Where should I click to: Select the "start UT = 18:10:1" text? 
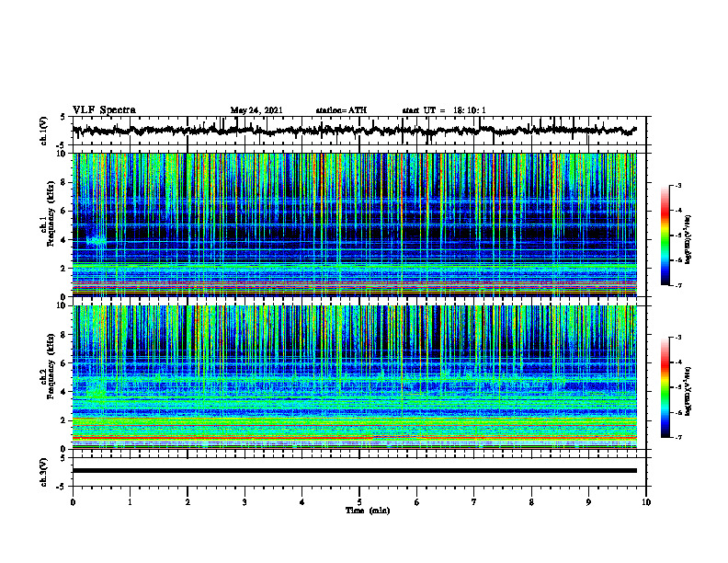(x=444, y=110)
